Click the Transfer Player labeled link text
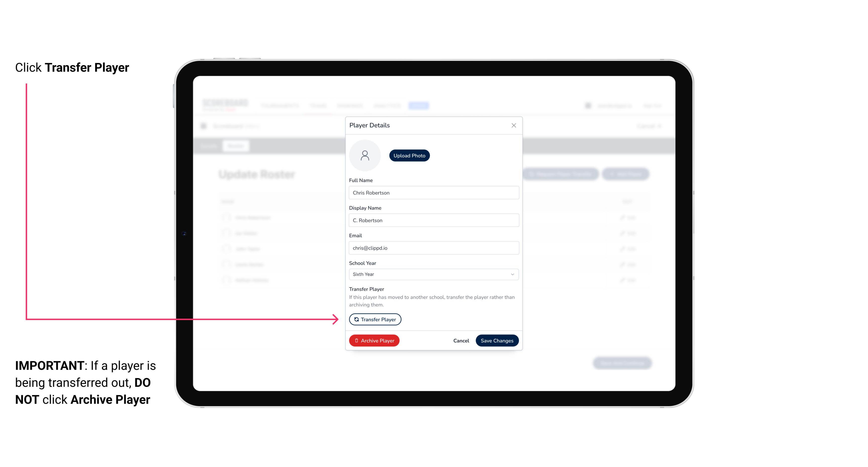The height and width of the screenshot is (467, 868). pyautogui.click(x=375, y=319)
